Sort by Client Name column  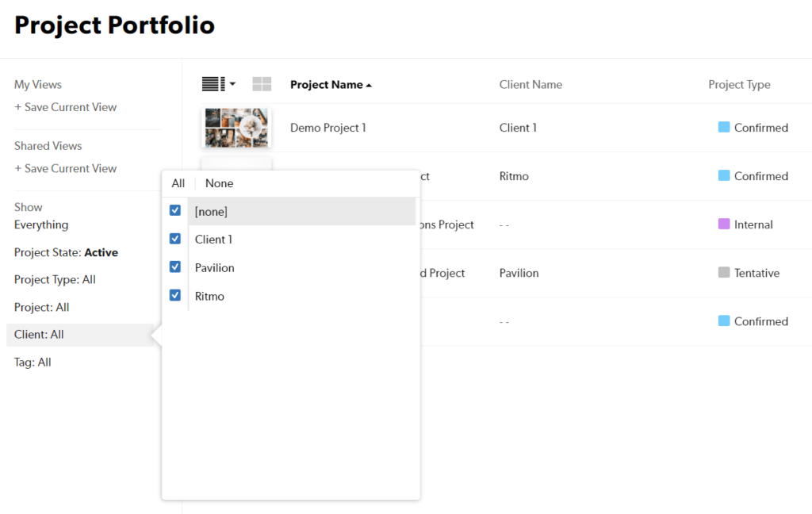(530, 84)
